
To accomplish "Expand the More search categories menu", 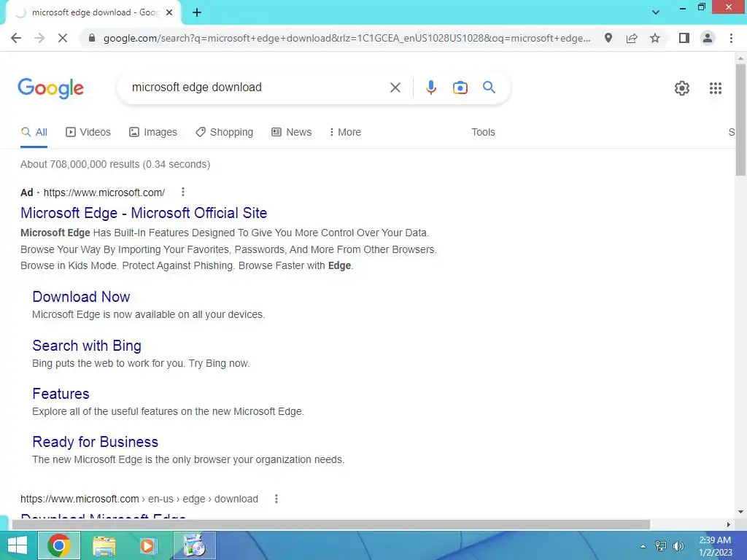I will click(345, 133).
